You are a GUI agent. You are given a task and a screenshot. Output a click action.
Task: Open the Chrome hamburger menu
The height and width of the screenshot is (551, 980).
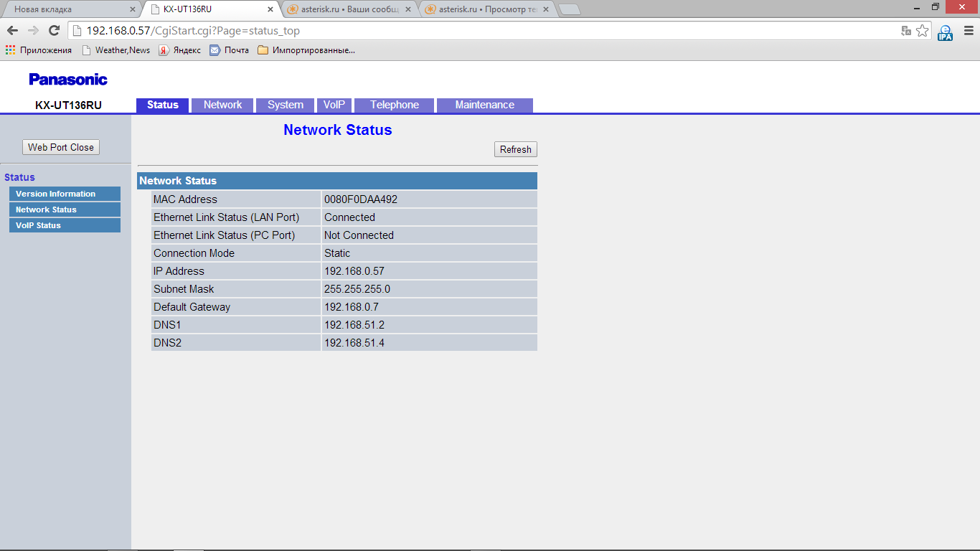click(x=967, y=31)
